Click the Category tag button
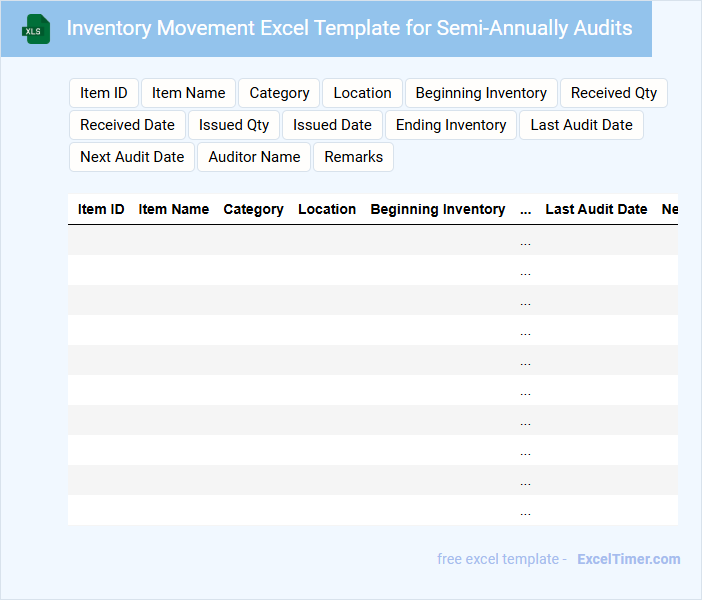702x600 pixels. 279,93
